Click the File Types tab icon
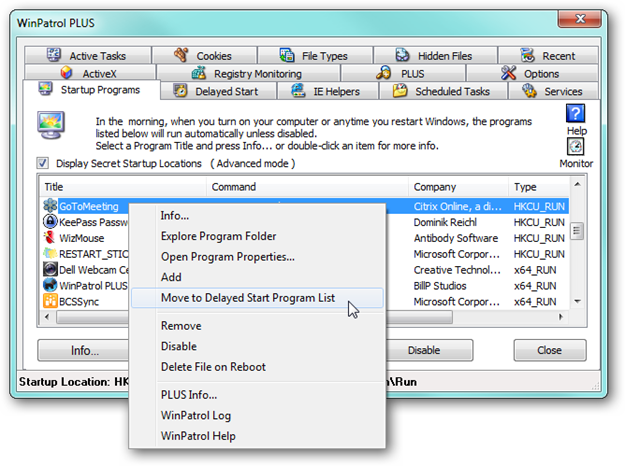 point(287,55)
